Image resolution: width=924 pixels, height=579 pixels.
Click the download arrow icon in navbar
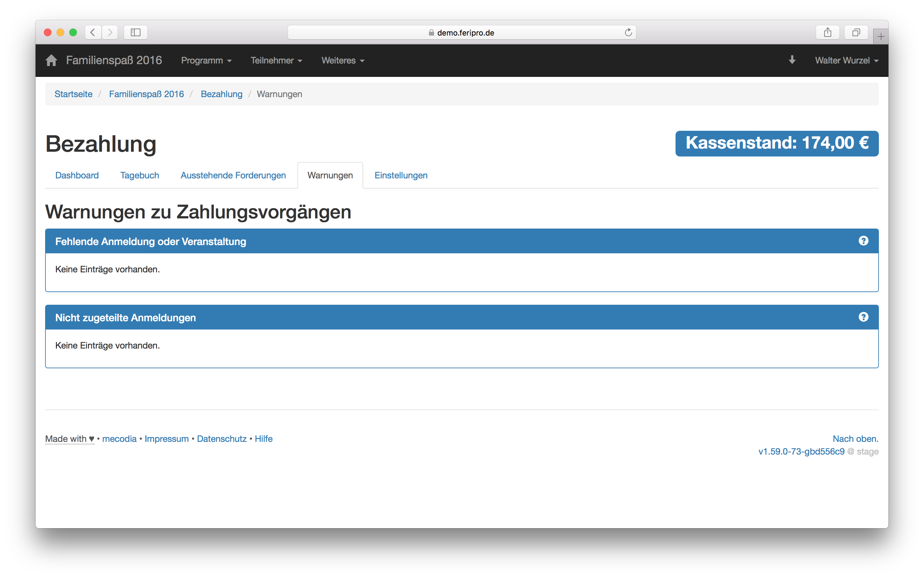792,60
